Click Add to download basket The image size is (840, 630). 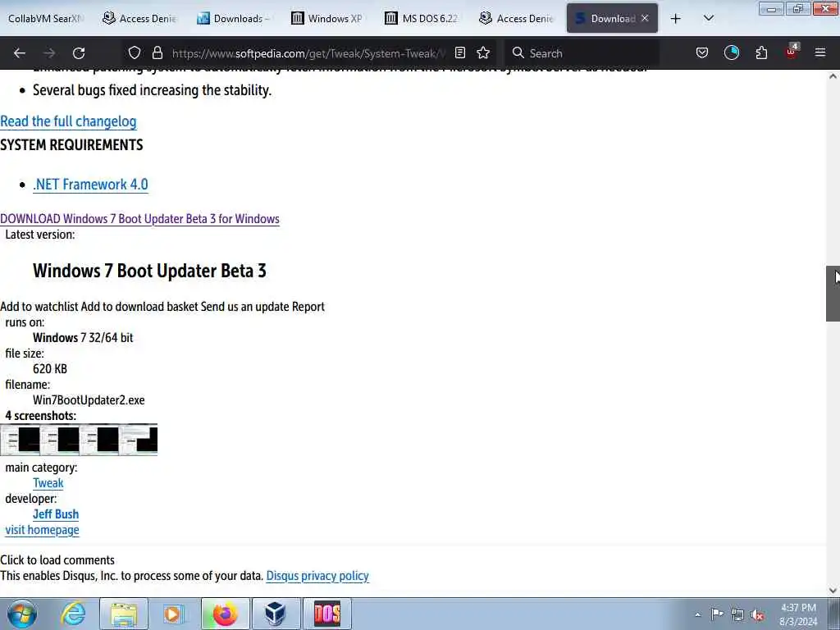139,307
